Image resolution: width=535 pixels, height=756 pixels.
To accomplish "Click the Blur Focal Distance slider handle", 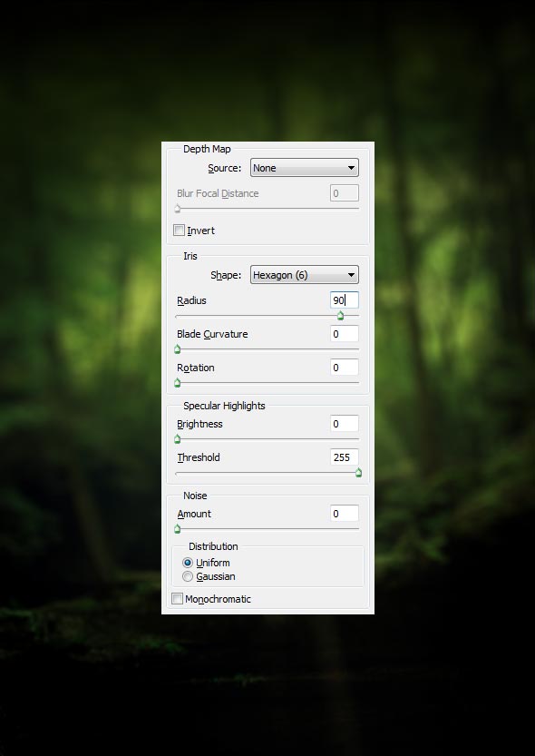I will 177,209.
